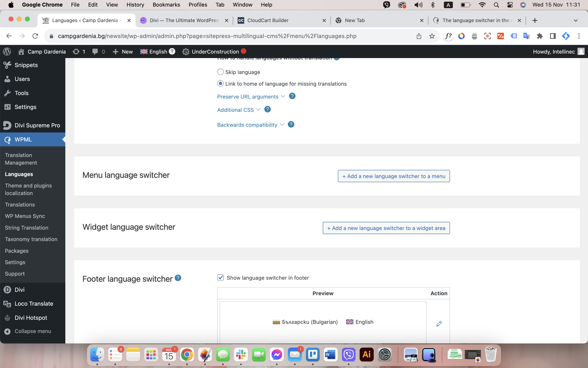The height and width of the screenshot is (368, 588).
Task: Expand Preserve URL arguments section
Action: pos(251,97)
